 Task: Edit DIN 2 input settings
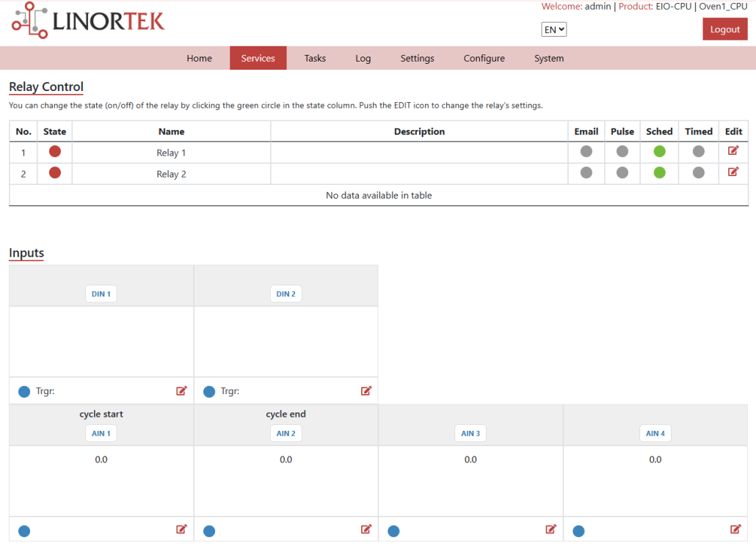[366, 391]
